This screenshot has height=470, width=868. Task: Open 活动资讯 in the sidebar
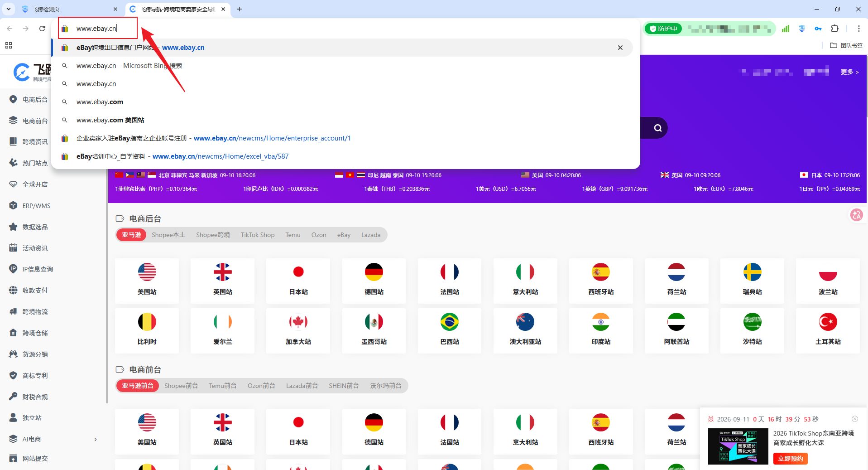pyautogui.click(x=35, y=248)
